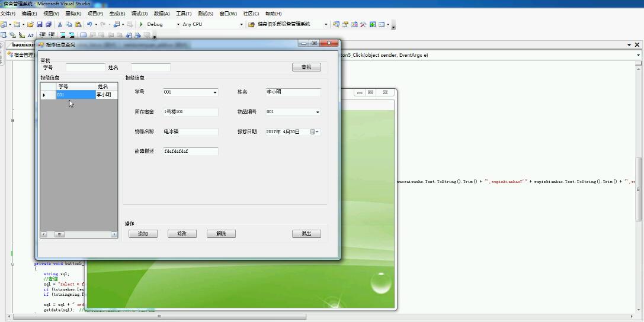The image size is (644, 322).
Task: Click the 退出 button
Action: click(306, 234)
